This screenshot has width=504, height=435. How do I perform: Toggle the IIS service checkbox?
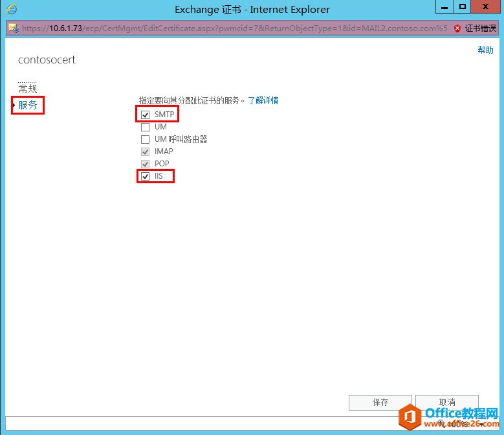[146, 176]
